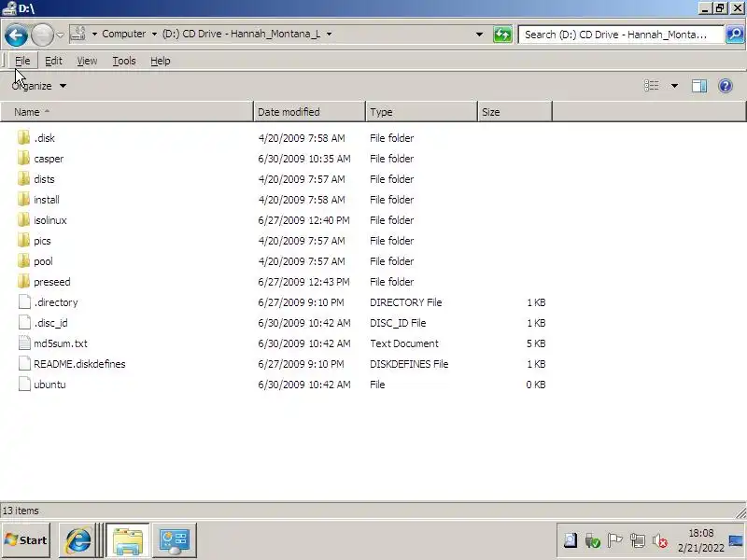Click ubuntu file's 0 KB size

click(536, 385)
